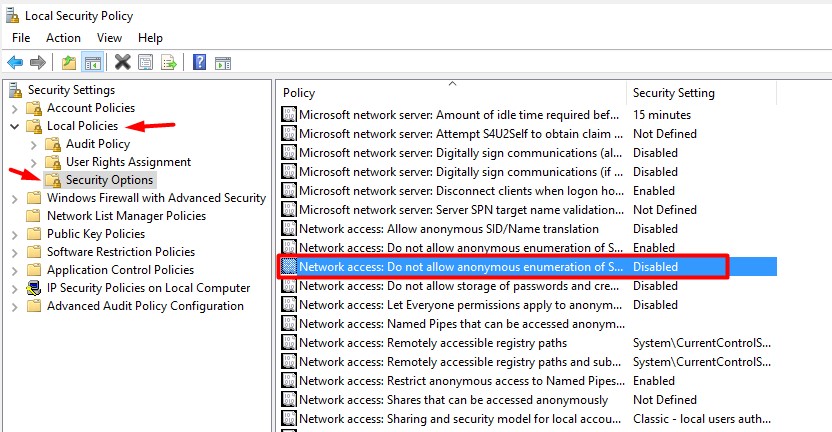The width and height of the screenshot is (832, 432).
Task: Open the View menu
Action: point(109,38)
